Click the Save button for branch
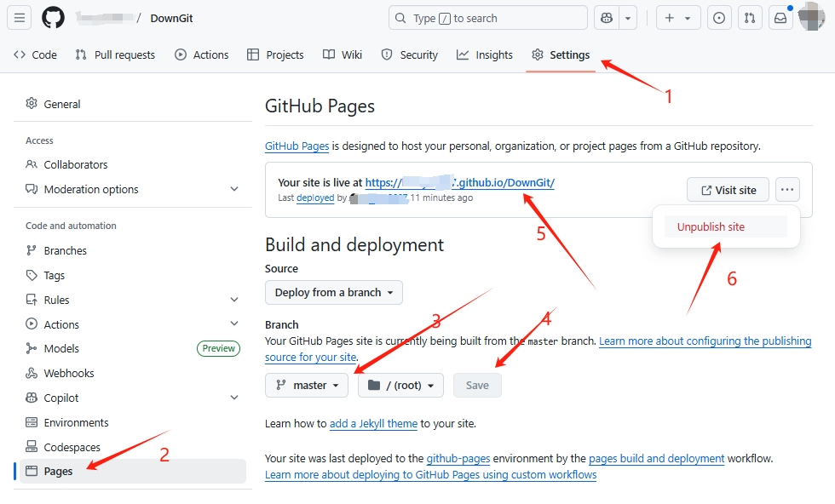 click(477, 385)
